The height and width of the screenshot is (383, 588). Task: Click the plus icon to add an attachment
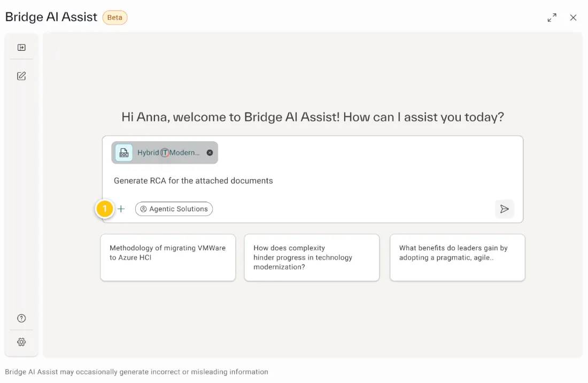[121, 209]
